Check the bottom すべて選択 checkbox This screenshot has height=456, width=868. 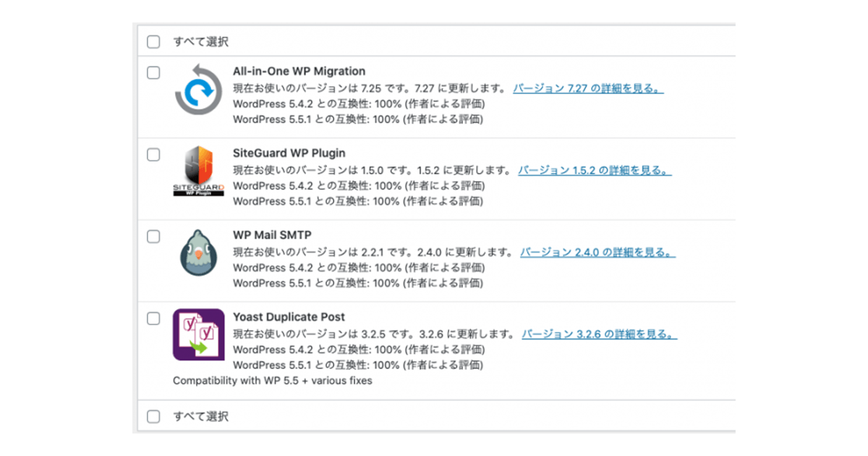click(153, 416)
